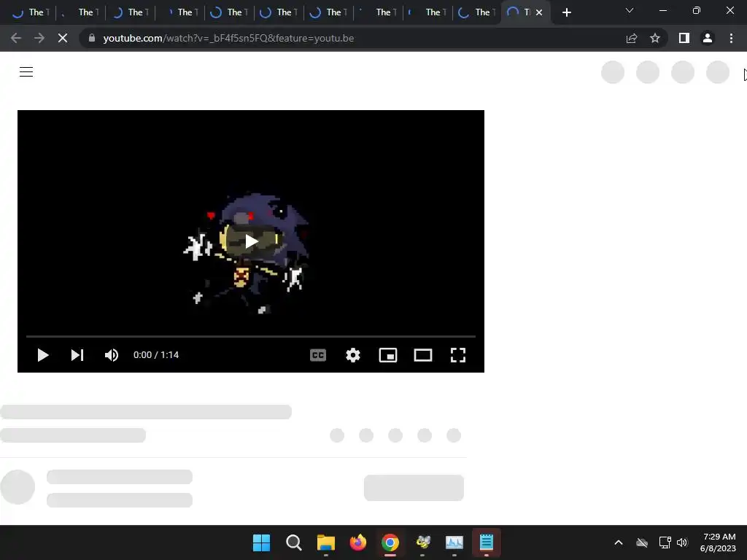This screenshot has height=560, width=747.
Task: Show hidden system tray icons
Action: pyautogui.click(x=619, y=542)
